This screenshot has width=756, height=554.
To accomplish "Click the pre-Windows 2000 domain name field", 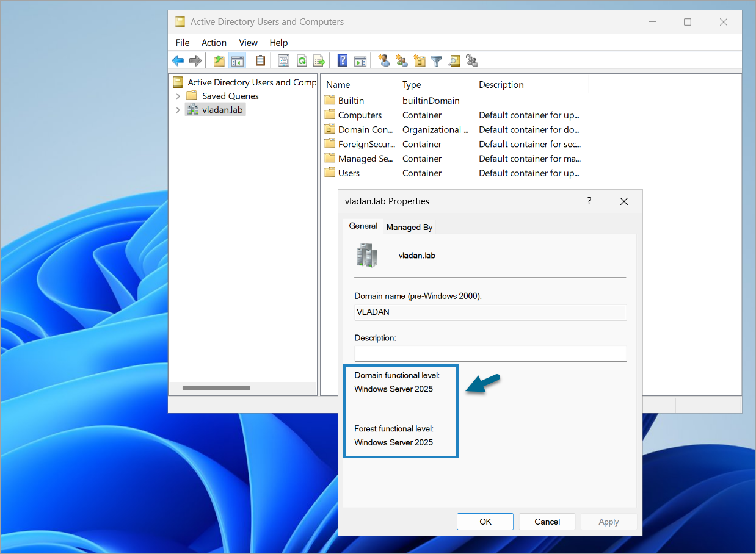I will [x=490, y=312].
